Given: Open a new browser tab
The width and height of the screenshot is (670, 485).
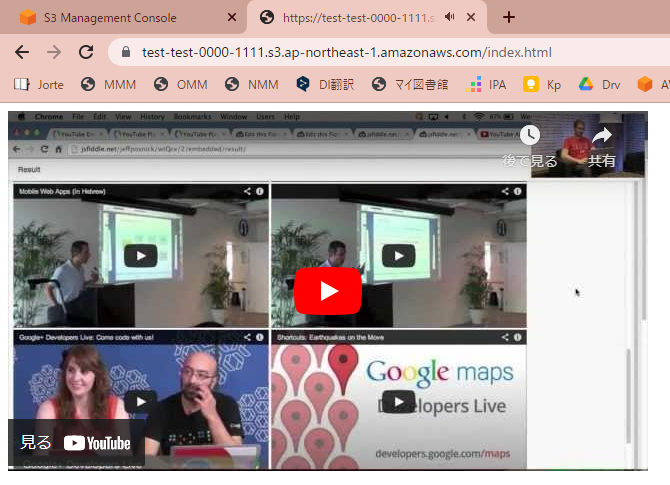Looking at the screenshot, I should point(508,17).
